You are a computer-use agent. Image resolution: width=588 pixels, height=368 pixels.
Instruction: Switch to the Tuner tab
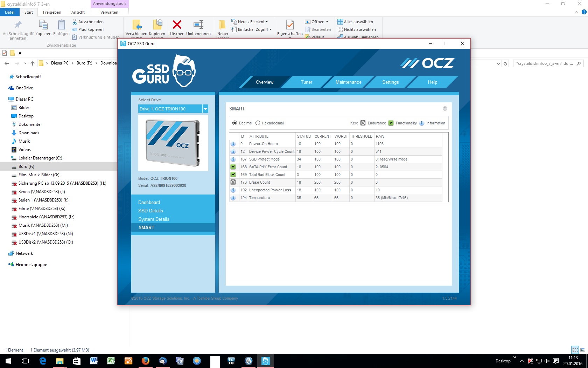307,82
